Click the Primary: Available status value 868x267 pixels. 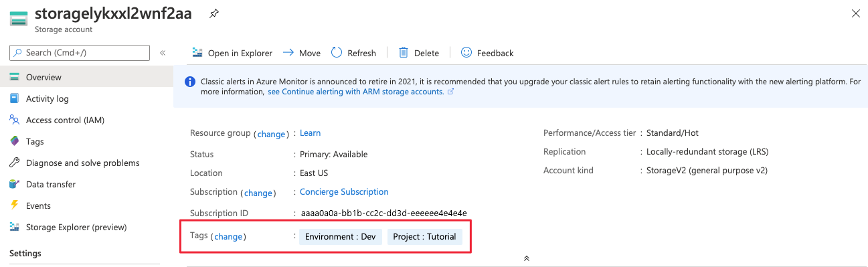click(333, 155)
